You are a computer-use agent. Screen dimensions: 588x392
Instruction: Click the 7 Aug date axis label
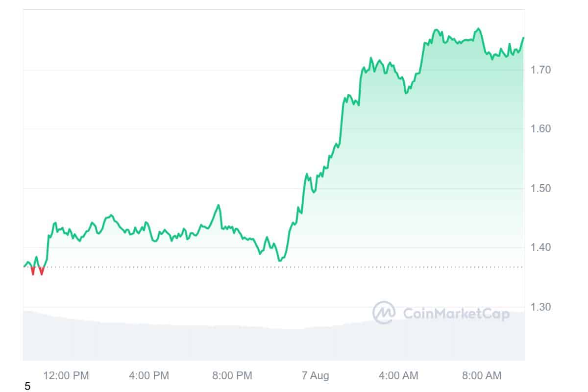[315, 376]
